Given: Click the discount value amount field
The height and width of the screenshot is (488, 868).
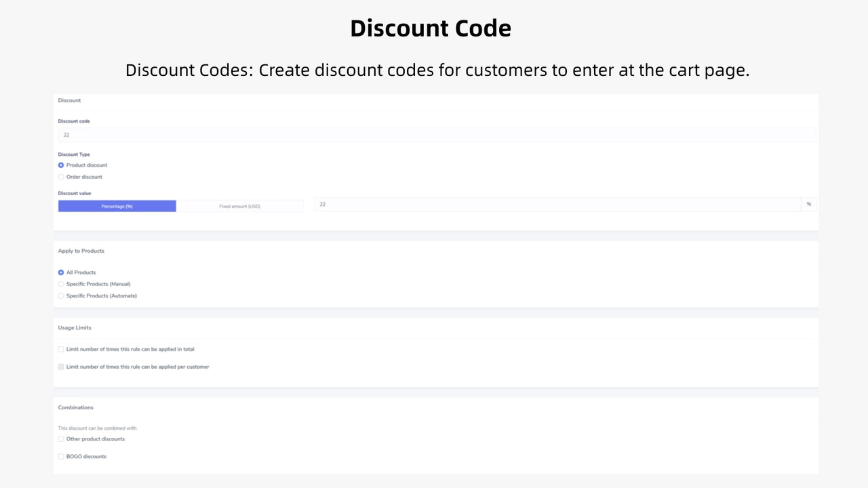Looking at the screenshot, I should [x=556, y=204].
